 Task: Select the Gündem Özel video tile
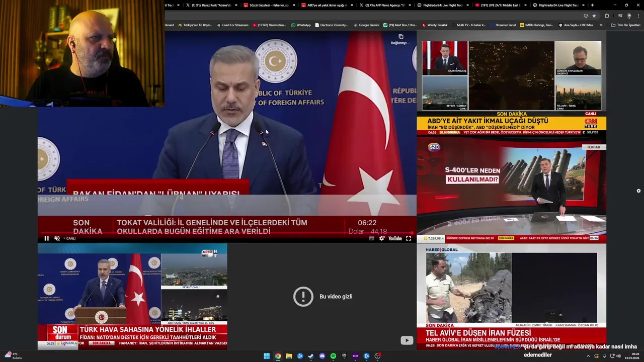[x=132, y=297]
